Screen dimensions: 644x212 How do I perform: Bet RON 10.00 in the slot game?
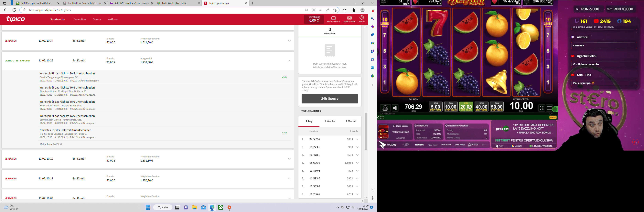(451, 107)
